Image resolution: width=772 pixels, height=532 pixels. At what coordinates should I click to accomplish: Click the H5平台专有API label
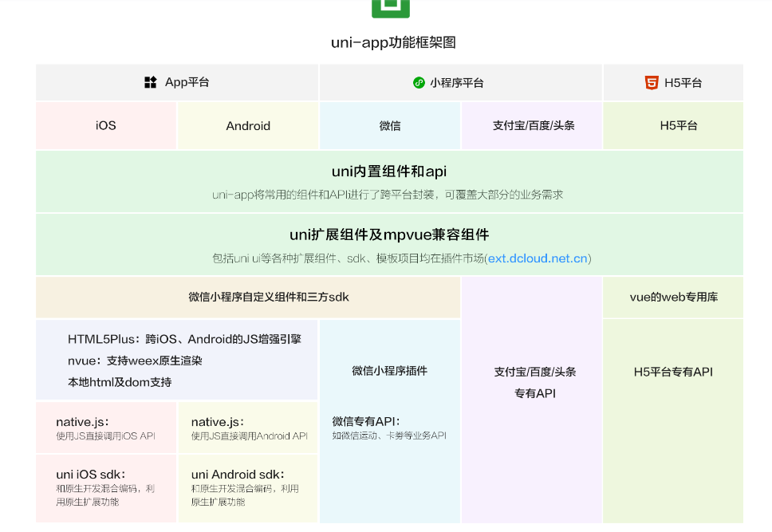(x=674, y=372)
